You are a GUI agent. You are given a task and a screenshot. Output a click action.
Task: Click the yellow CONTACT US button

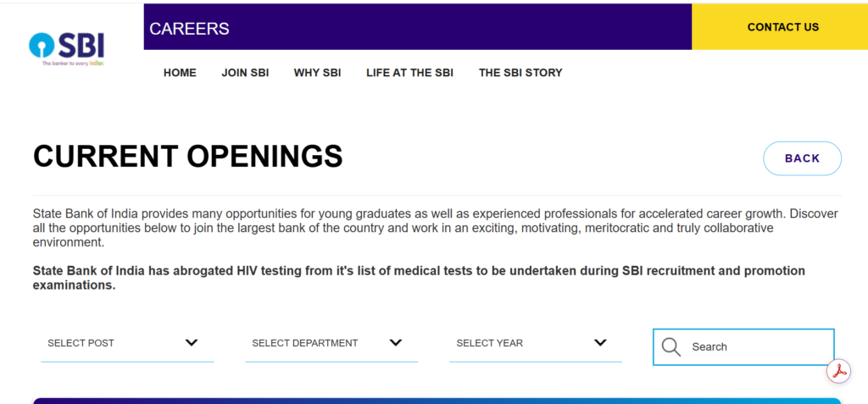click(x=782, y=27)
